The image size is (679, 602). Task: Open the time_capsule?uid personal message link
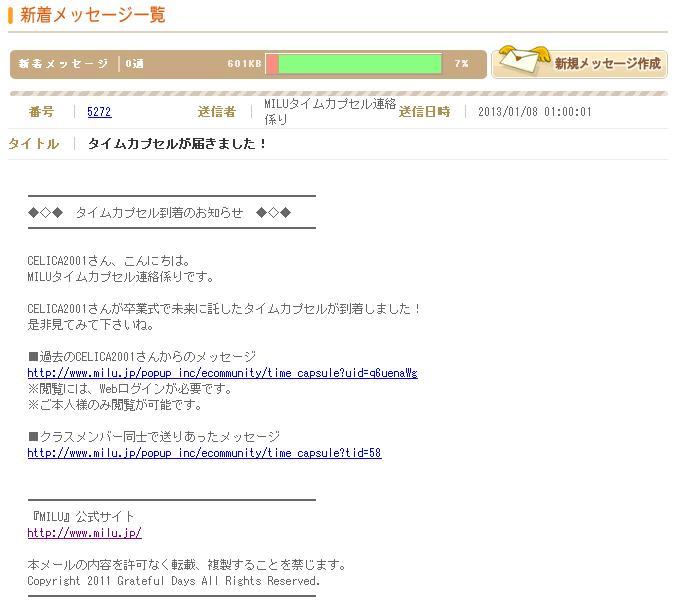[222, 373]
